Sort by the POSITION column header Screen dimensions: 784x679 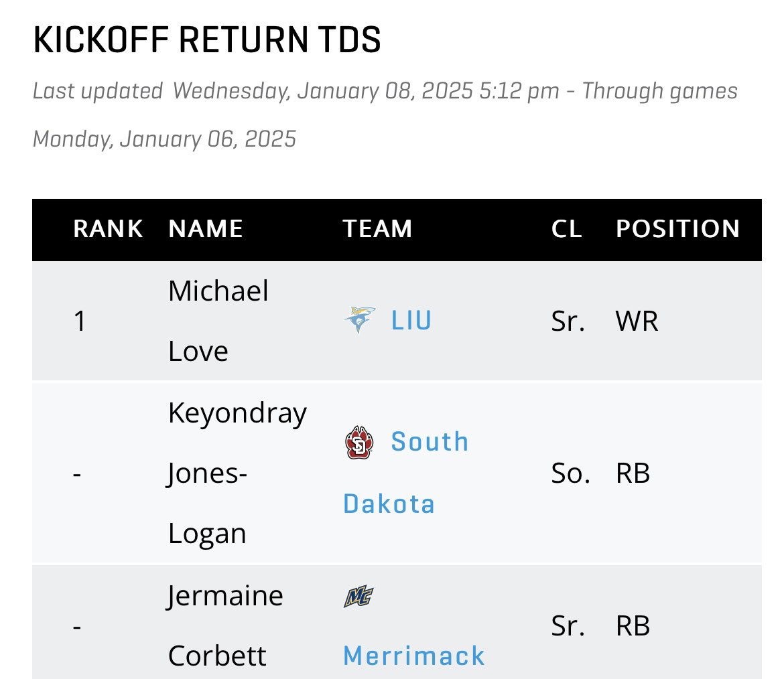(x=677, y=229)
